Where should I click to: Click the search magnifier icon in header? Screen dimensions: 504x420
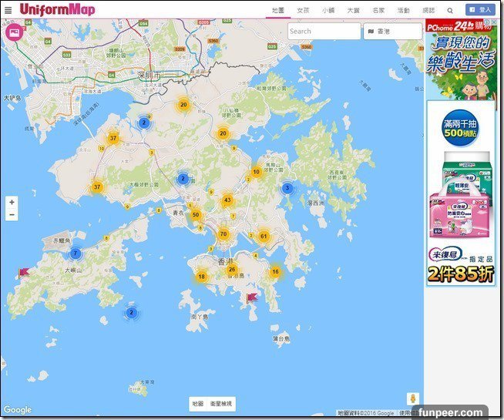click(x=450, y=11)
